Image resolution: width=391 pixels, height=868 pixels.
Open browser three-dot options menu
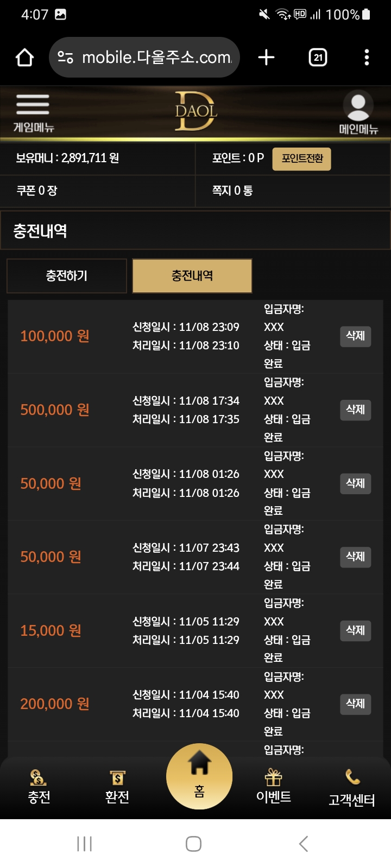pos(367,58)
